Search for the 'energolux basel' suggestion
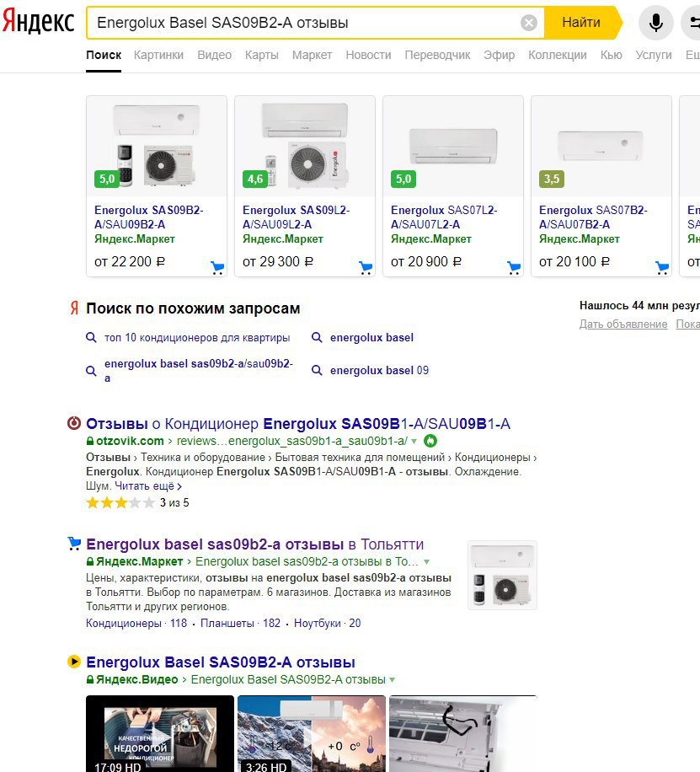The height and width of the screenshot is (772, 700). coord(371,338)
